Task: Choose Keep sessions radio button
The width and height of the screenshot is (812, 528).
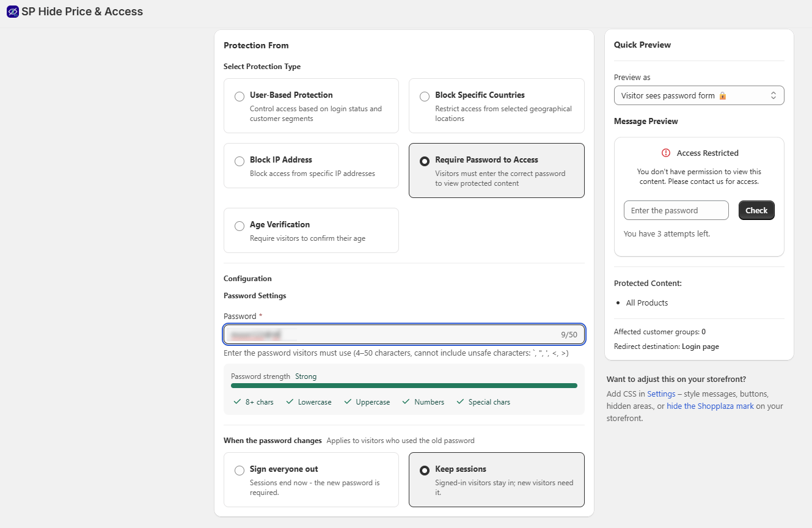Action: (x=425, y=471)
